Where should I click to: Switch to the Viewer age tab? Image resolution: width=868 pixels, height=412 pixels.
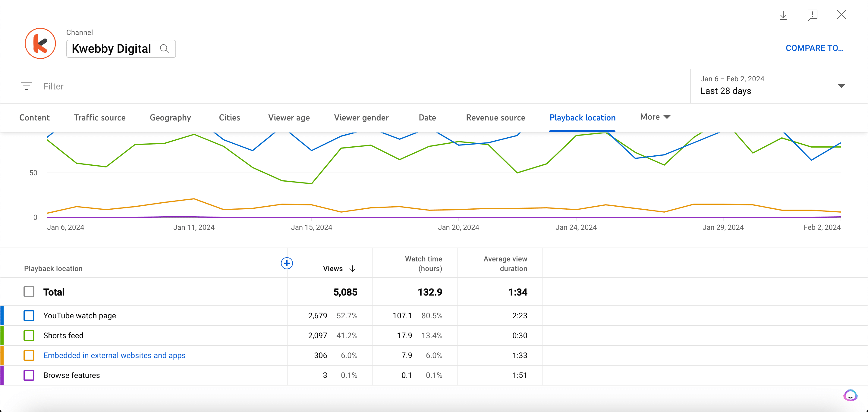pos(289,117)
